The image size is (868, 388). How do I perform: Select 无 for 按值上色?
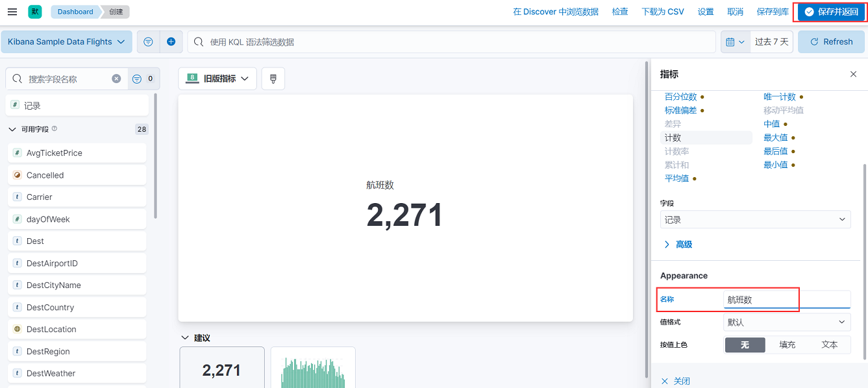point(745,345)
